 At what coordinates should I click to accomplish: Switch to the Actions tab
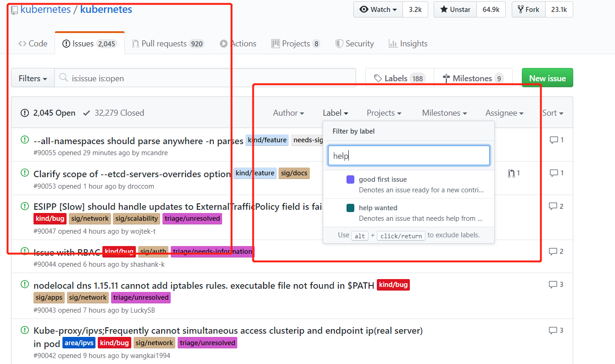238,44
